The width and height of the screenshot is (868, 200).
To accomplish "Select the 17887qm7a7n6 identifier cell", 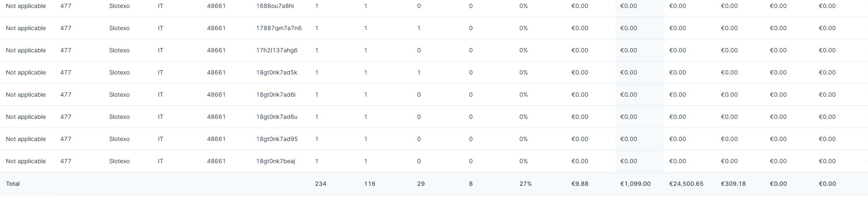I will click(279, 28).
